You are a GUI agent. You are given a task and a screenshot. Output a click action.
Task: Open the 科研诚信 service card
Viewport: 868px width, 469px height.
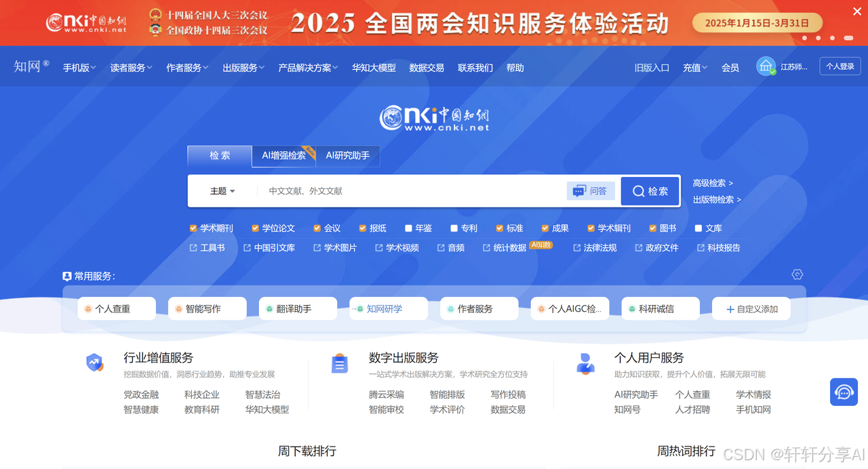(660, 308)
